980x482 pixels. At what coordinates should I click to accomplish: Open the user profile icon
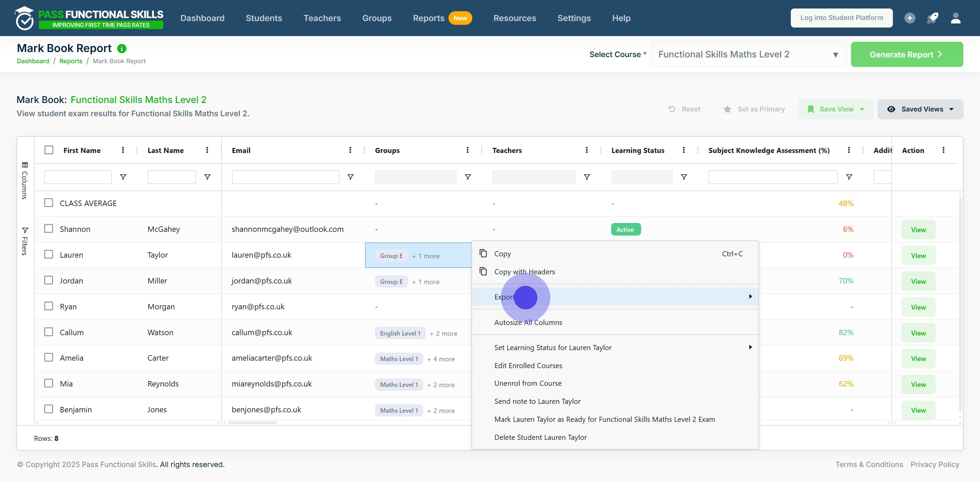tap(955, 18)
